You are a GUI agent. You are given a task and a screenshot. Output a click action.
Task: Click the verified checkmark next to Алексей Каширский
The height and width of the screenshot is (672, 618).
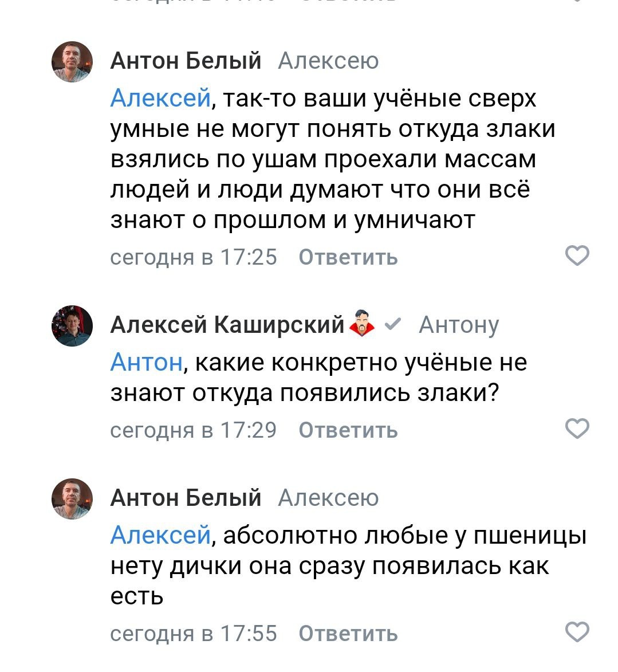click(x=392, y=325)
